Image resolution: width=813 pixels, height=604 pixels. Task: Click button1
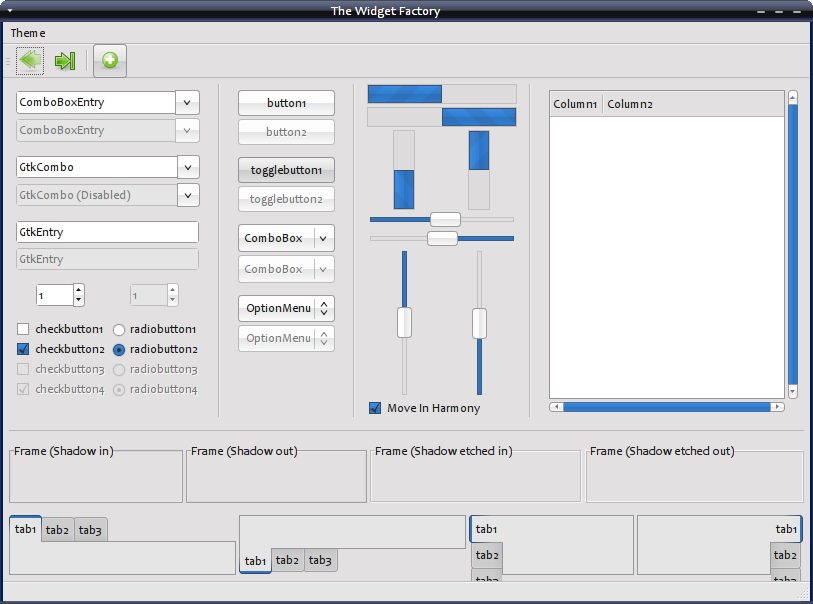coord(286,103)
